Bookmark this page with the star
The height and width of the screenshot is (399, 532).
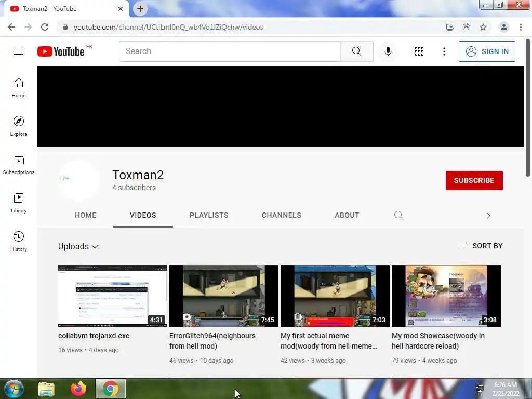pos(483,27)
